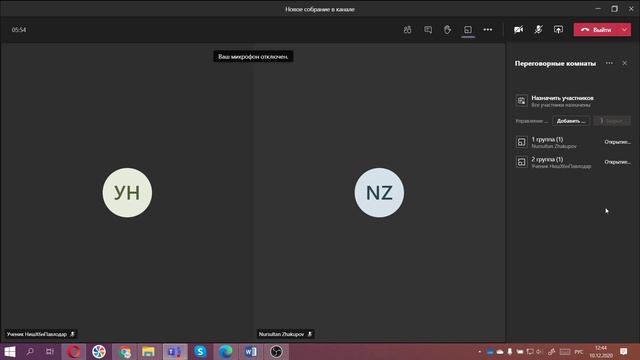This screenshot has height=360, width=640.
Task: Toggle the breakout rooms panel
Action: [x=468, y=30]
